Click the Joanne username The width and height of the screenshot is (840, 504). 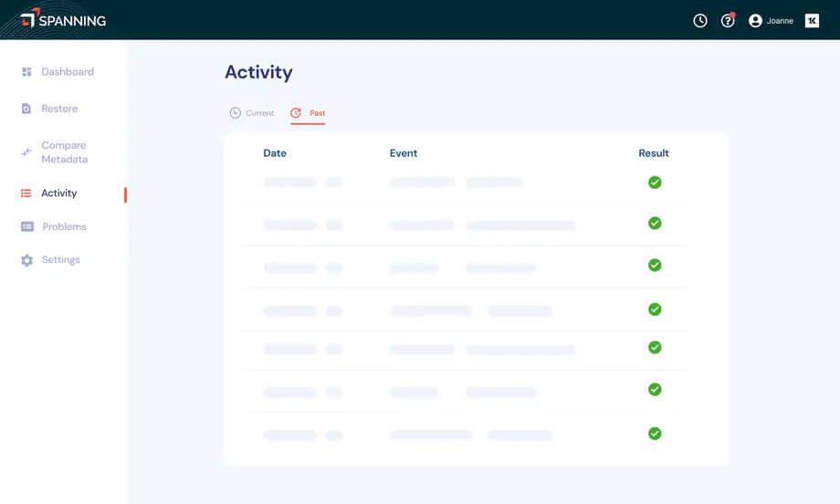[x=780, y=21]
